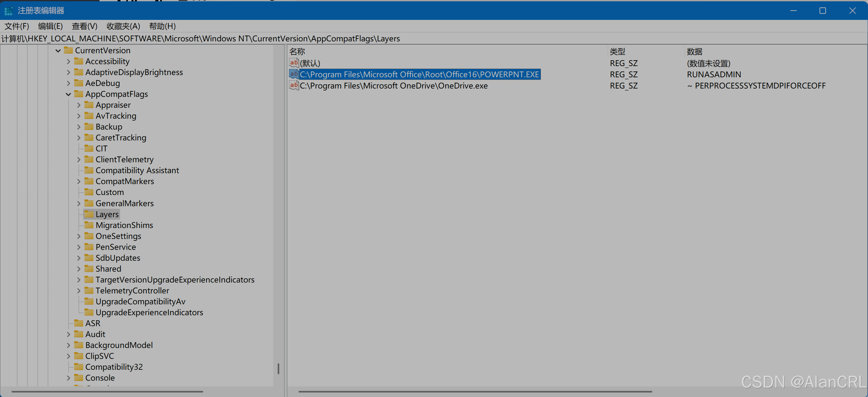Expand the Appraiser key
This screenshot has height=397, width=868.
point(79,105)
